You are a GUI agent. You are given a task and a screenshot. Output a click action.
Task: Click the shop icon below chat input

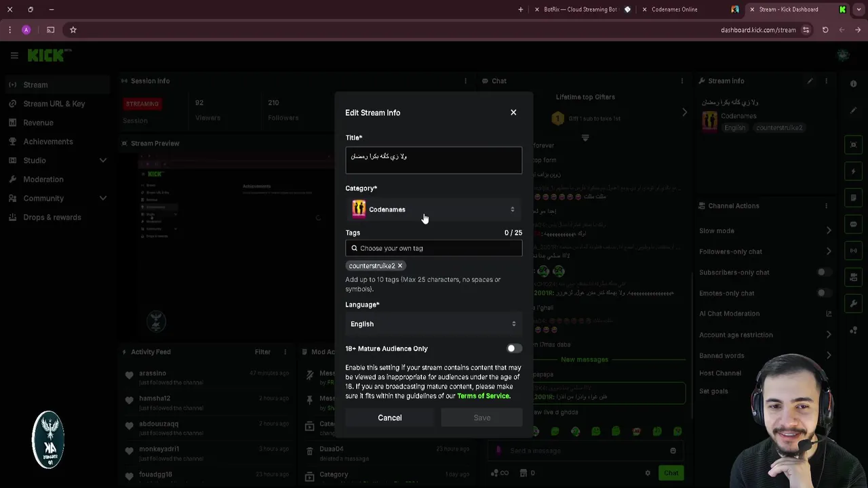[x=523, y=473]
